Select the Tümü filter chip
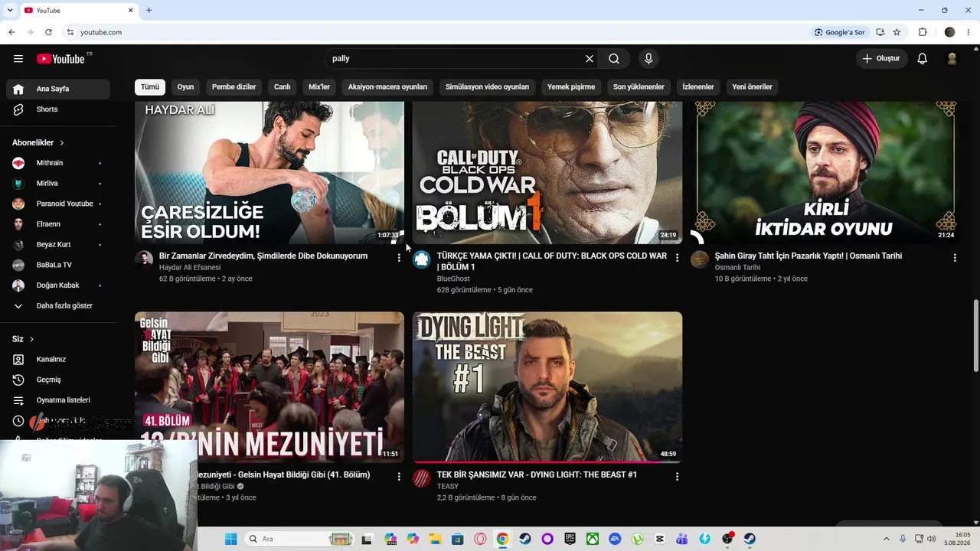The image size is (980, 551). tap(150, 86)
